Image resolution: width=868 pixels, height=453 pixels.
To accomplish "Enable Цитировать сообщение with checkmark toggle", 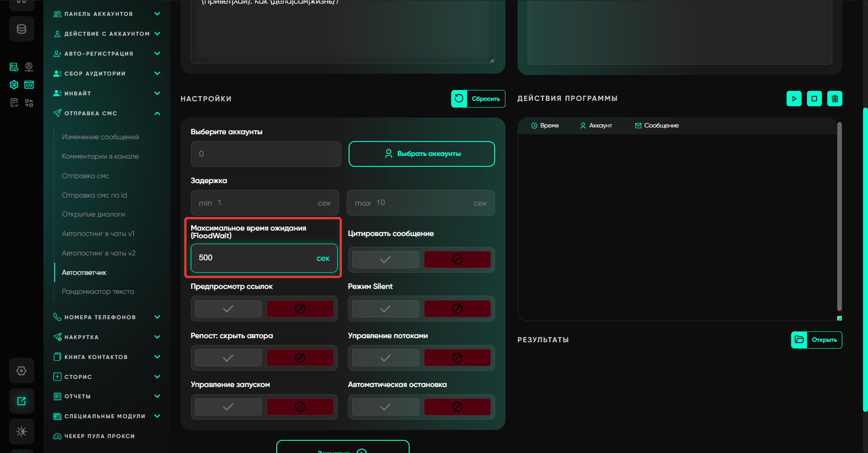I will 385,260.
